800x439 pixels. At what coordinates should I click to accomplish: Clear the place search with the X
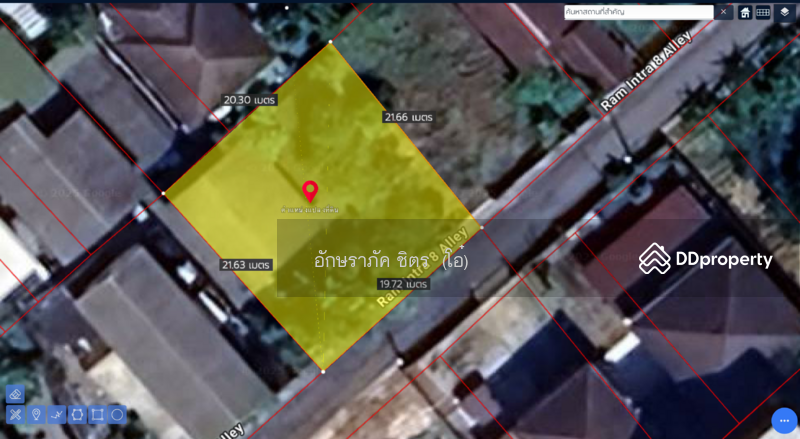click(x=723, y=12)
